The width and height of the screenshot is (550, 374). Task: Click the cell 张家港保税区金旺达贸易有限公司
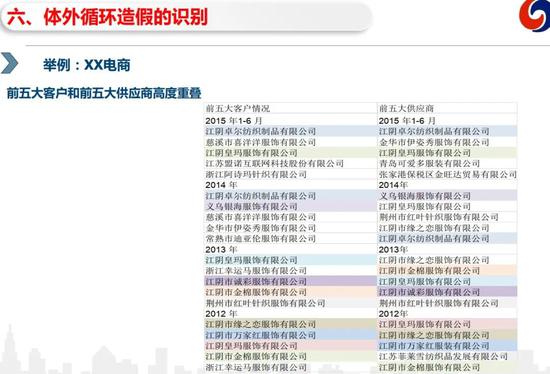click(448, 174)
